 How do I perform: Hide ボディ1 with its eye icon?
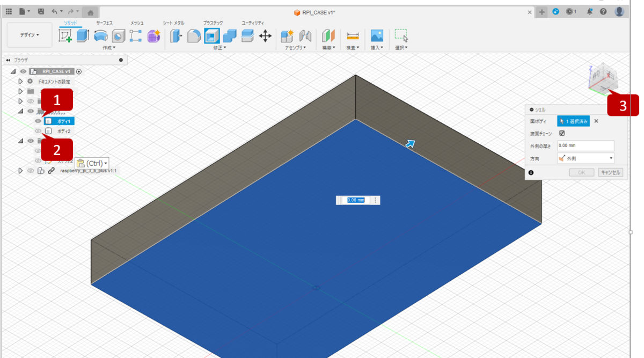tap(38, 121)
